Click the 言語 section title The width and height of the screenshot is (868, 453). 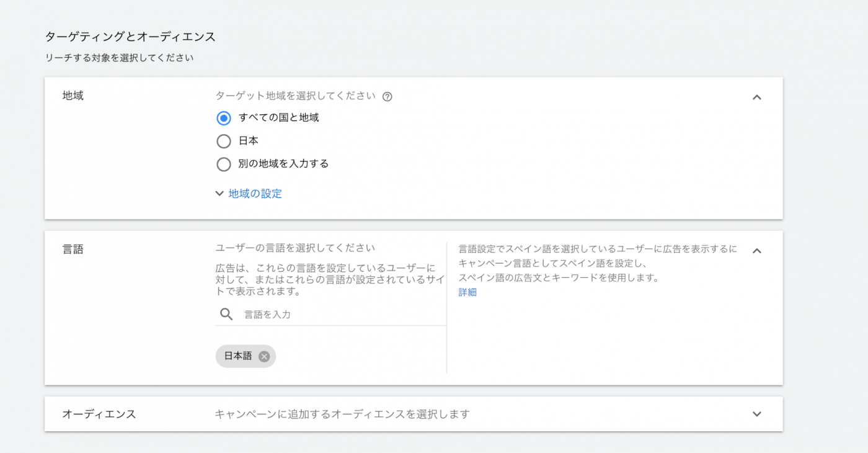point(73,250)
